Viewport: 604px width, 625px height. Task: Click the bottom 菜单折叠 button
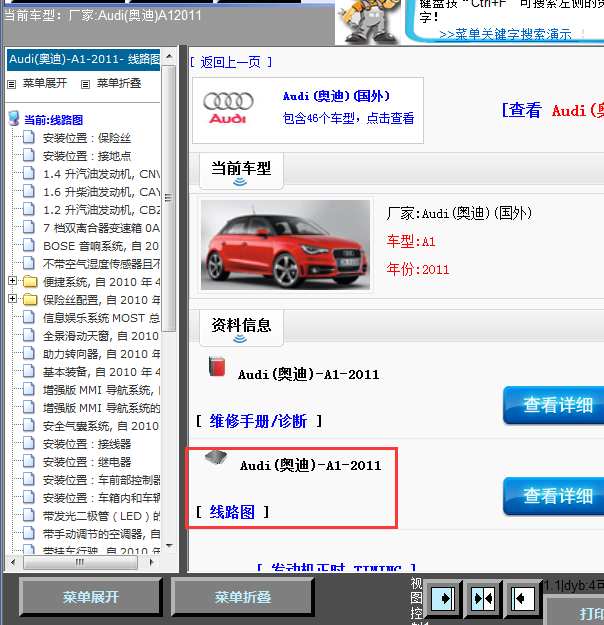(x=242, y=597)
